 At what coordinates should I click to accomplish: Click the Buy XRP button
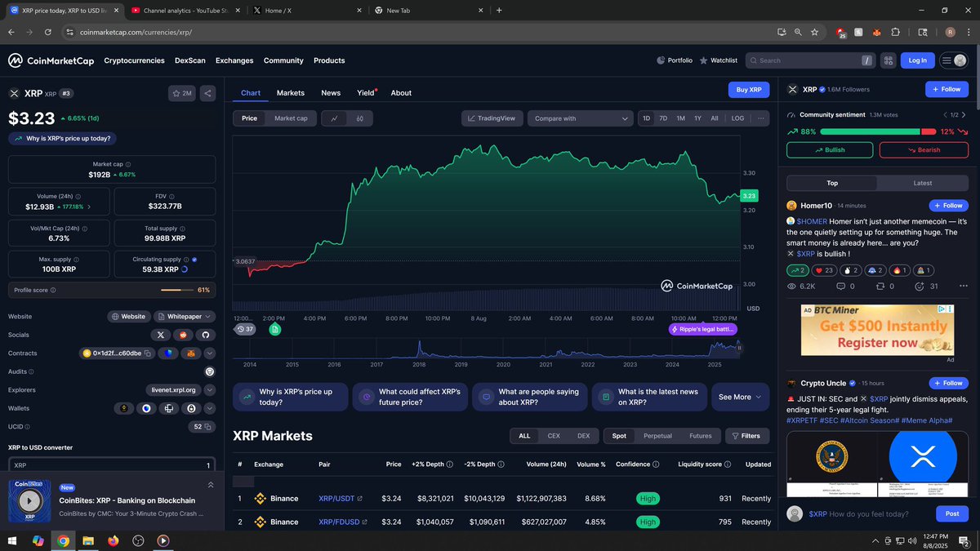coord(749,89)
